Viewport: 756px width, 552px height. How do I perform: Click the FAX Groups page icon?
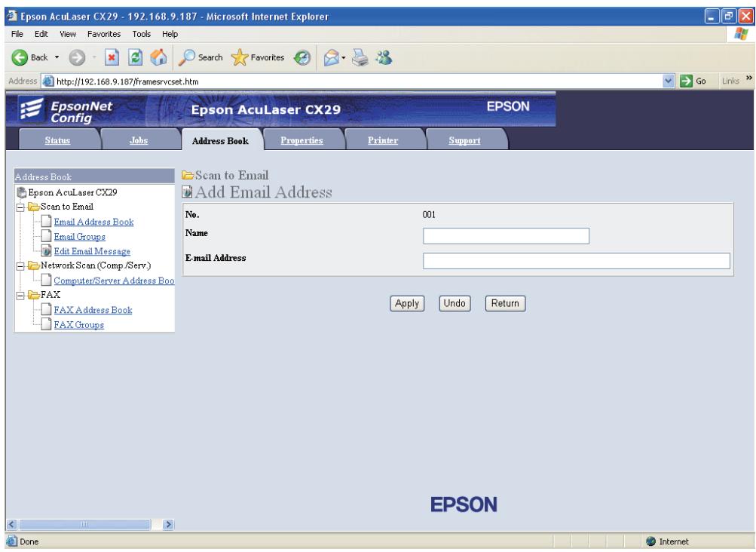(x=46, y=324)
